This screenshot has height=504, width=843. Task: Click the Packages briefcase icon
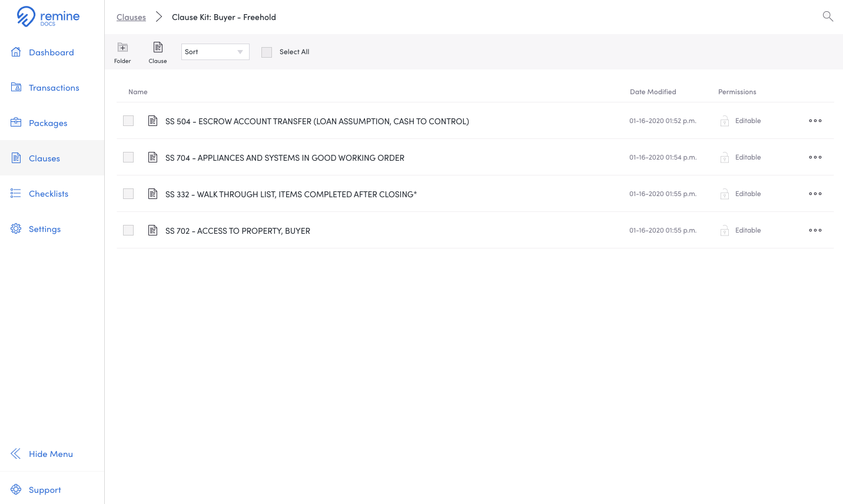tap(16, 122)
